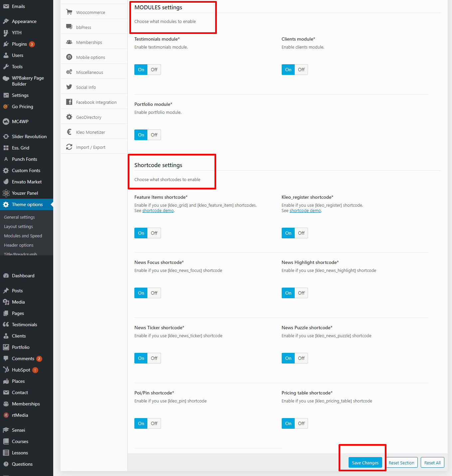Open Punch Fonts in sidebar
452x476 pixels.
pyautogui.click(x=27, y=159)
